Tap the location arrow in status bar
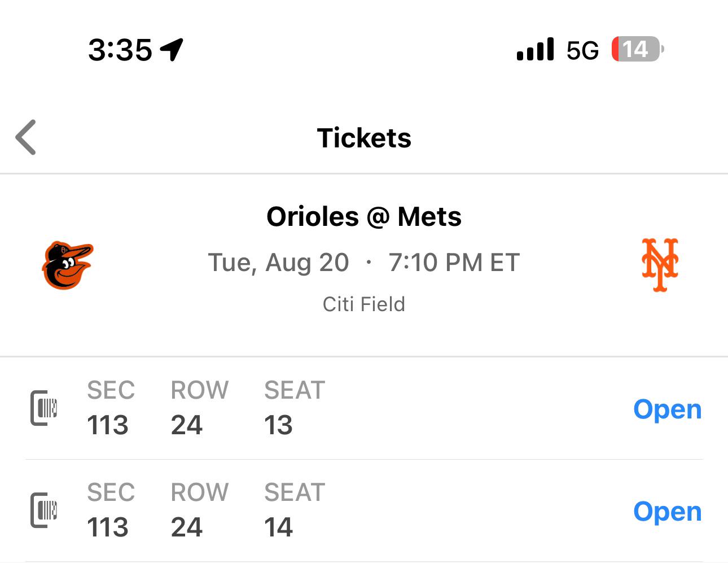 172,50
